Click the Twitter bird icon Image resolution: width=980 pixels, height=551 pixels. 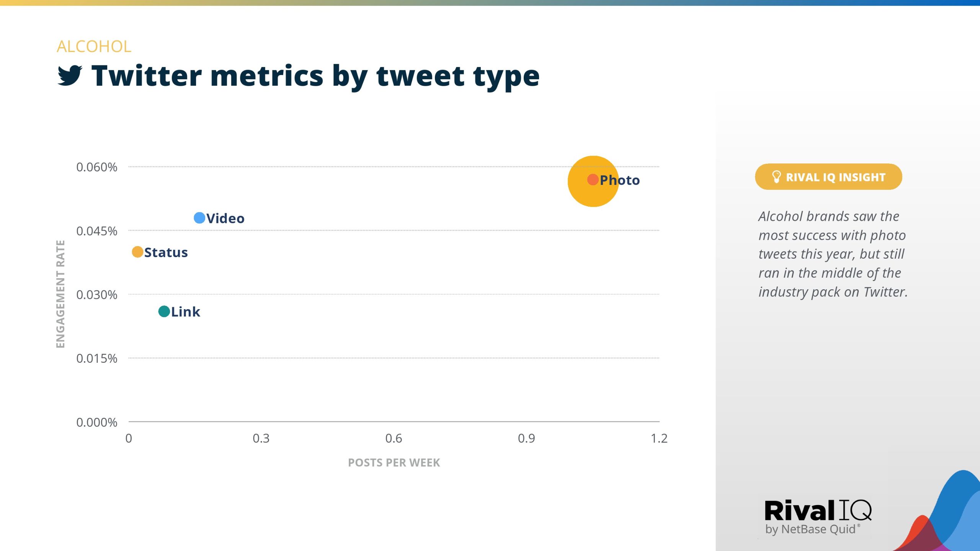tap(70, 75)
